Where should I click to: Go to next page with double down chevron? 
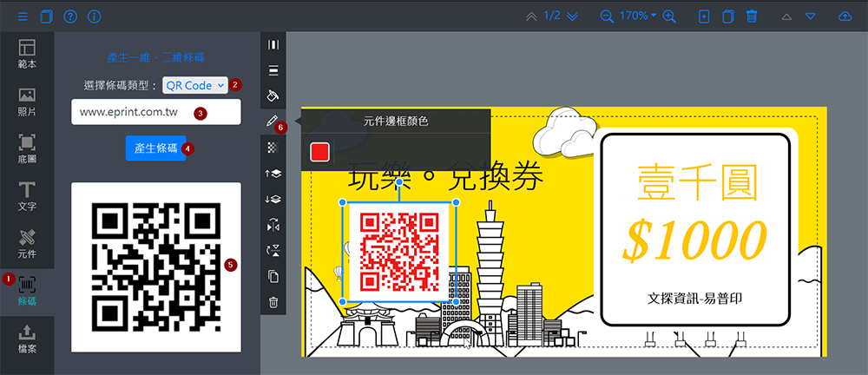pos(572,16)
